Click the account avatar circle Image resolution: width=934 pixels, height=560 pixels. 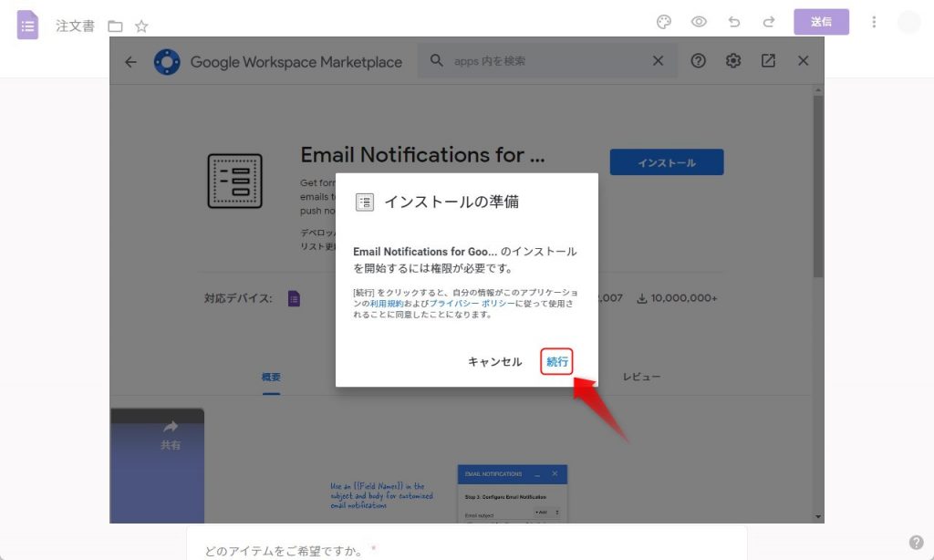tap(909, 22)
